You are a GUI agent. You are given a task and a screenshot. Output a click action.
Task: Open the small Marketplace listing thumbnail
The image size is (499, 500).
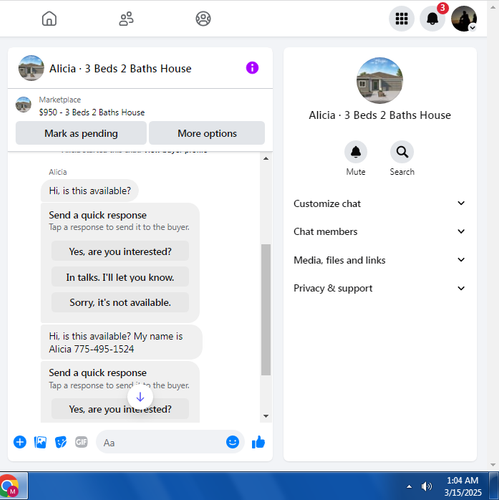(x=23, y=105)
